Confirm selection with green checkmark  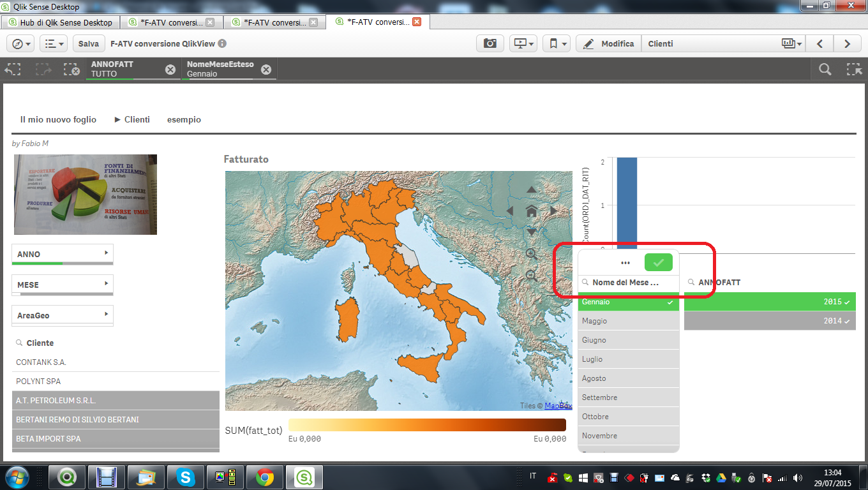(x=659, y=262)
